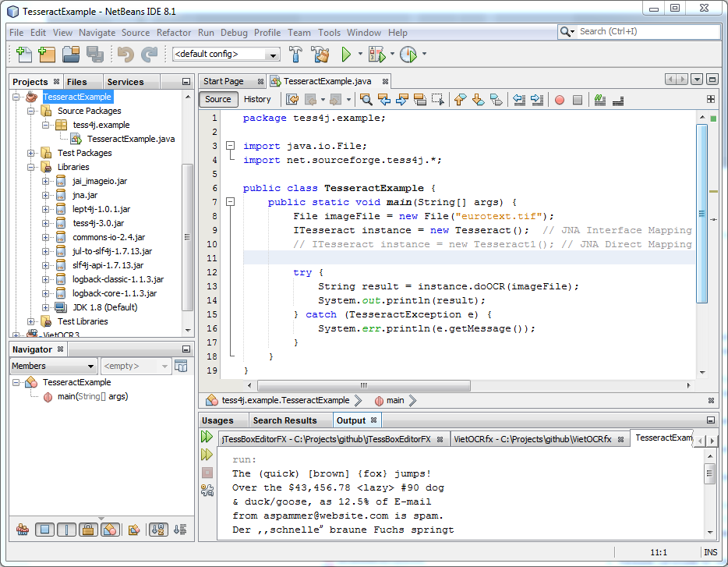Re-run the output with green double arrow
The width and height of the screenshot is (728, 567).
pos(207,437)
